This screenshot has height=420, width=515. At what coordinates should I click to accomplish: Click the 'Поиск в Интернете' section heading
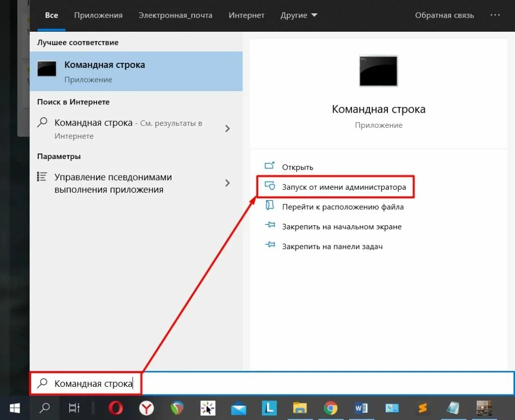[x=73, y=102]
